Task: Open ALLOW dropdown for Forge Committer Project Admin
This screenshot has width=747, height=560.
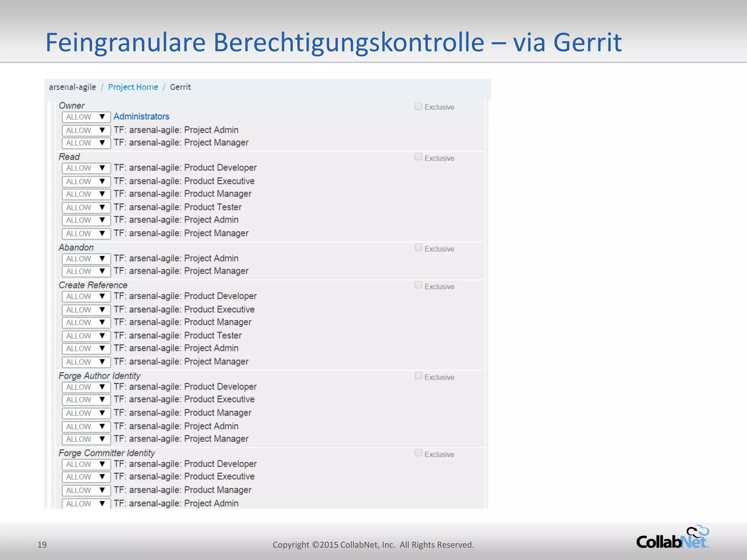Action: pos(86,503)
